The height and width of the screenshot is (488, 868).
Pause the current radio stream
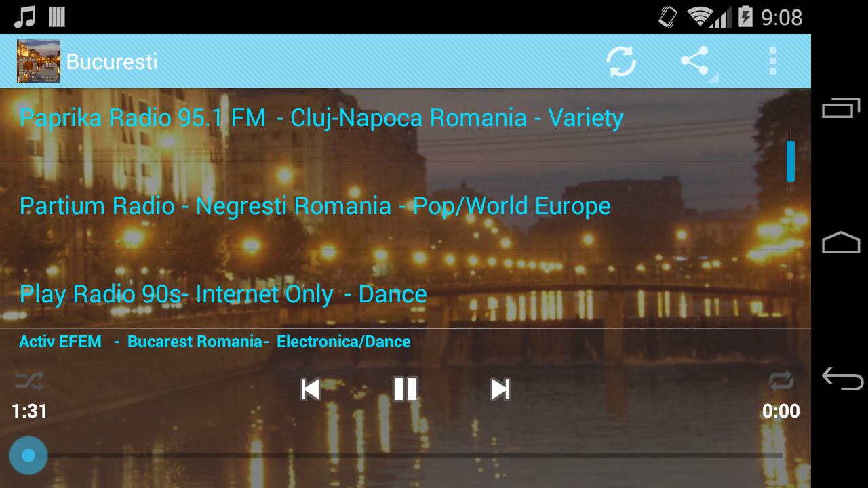click(x=406, y=389)
